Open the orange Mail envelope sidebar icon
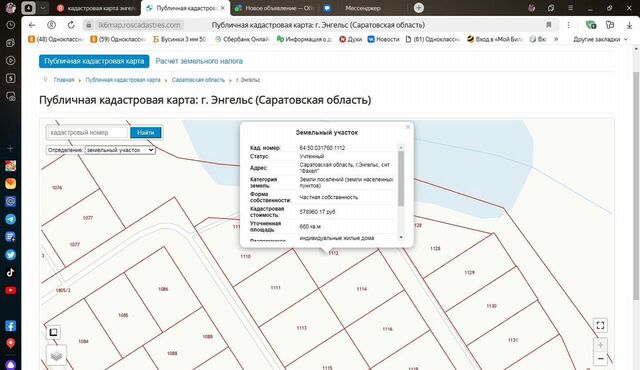Screen dimensions: 640x370 point(11,184)
